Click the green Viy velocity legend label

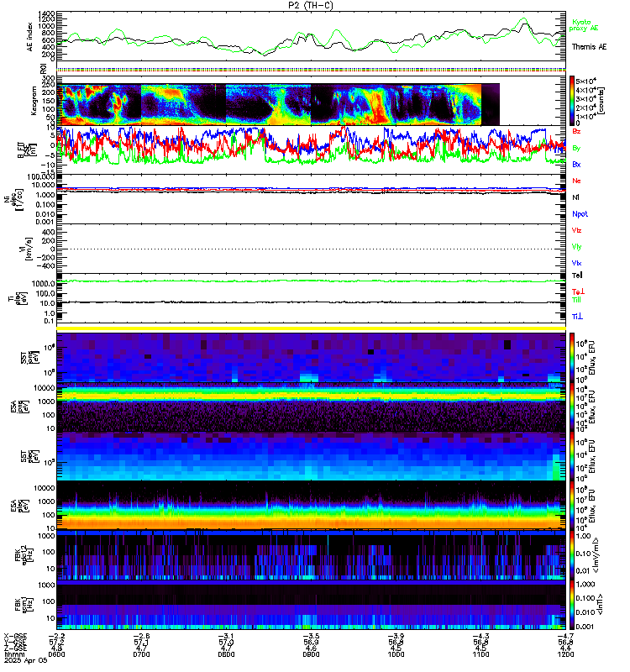point(576,247)
